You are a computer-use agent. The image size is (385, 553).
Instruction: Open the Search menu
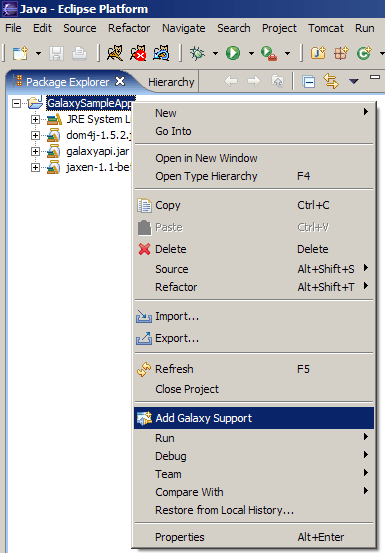234,28
